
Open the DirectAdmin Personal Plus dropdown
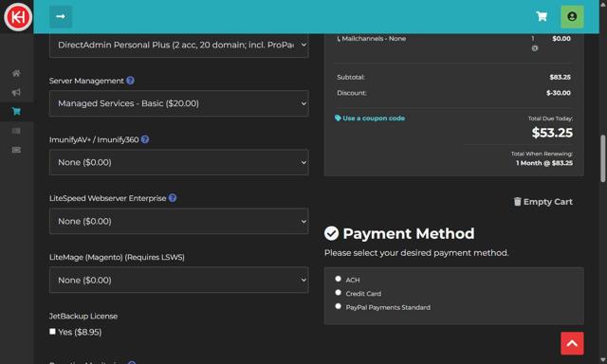(x=179, y=45)
